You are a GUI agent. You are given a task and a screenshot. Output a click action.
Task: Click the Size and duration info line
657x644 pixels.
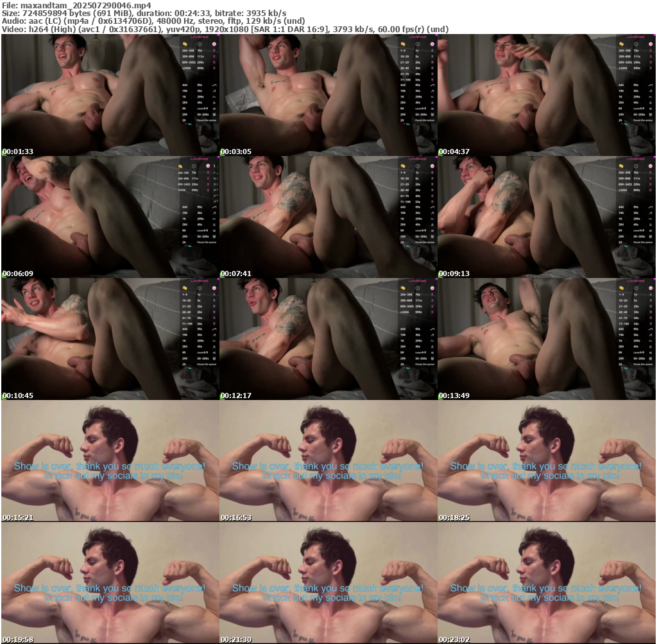(x=144, y=13)
